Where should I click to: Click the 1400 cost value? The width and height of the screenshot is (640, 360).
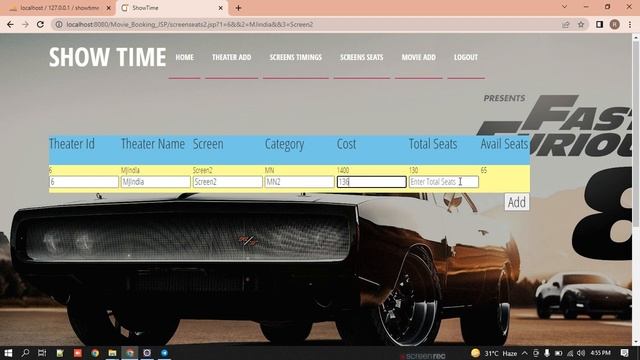(342, 170)
